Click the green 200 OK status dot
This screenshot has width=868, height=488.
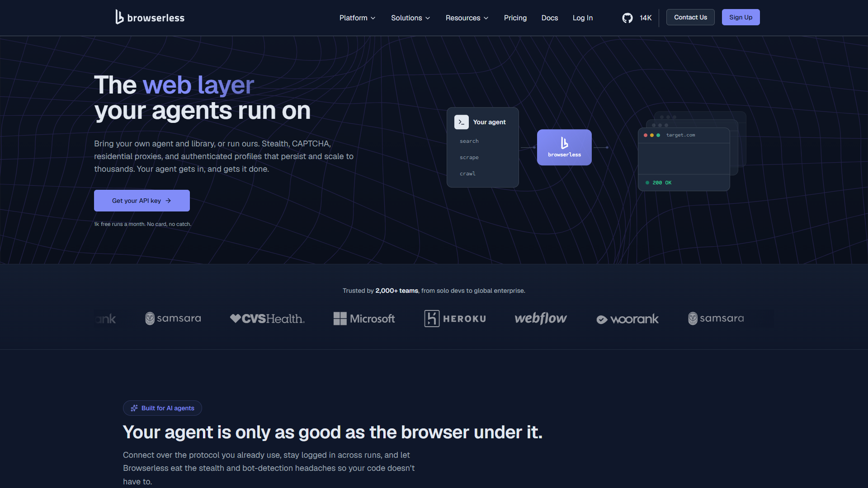click(x=647, y=183)
